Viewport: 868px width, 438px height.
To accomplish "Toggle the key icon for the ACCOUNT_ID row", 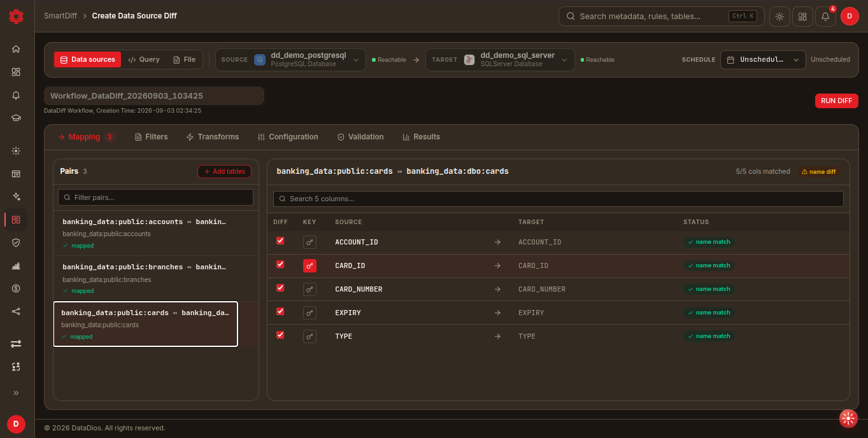I will tap(309, 242).
